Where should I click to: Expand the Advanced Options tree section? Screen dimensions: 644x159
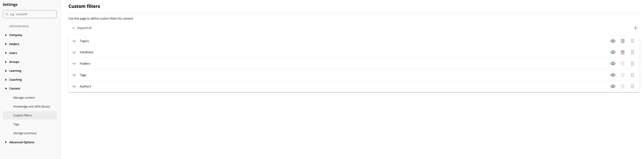6,142
